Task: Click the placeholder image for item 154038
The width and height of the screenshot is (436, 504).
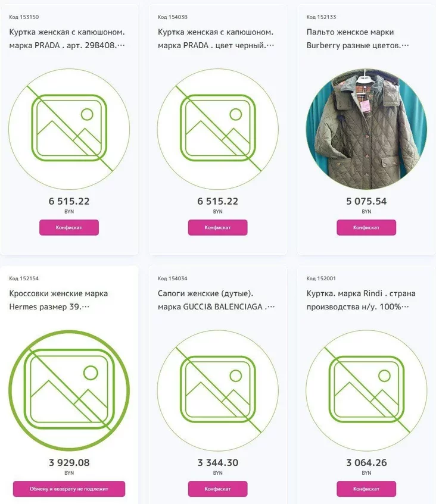Action: click(217, 129)
